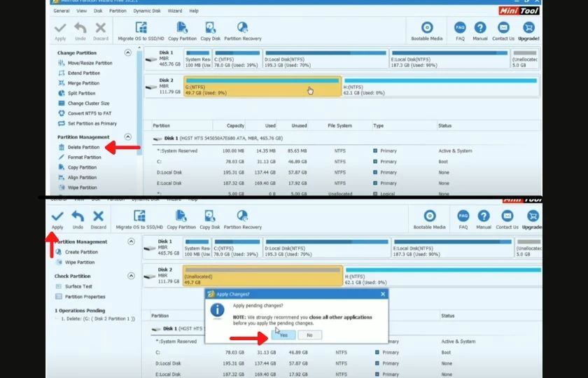The image size is (588, 378).
Task: Launch Partition Recovery from upper toolbar
Action: coord(243,31)
